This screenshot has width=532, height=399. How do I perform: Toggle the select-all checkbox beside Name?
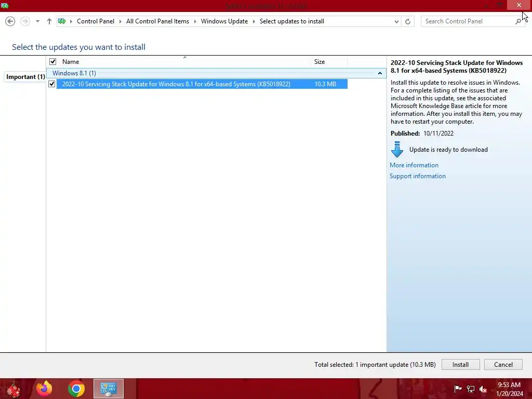52,61
